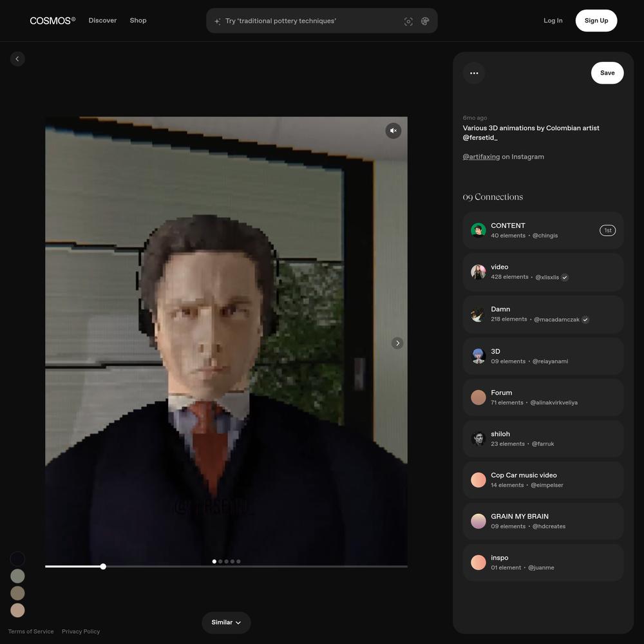644x644 pixels.
Task: Select the third carousel dot indicator
Action: tap(226, 562)
